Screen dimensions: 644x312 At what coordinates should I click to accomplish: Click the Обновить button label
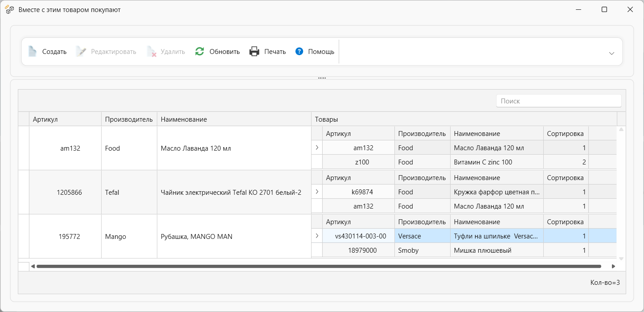tap(225, 52)
